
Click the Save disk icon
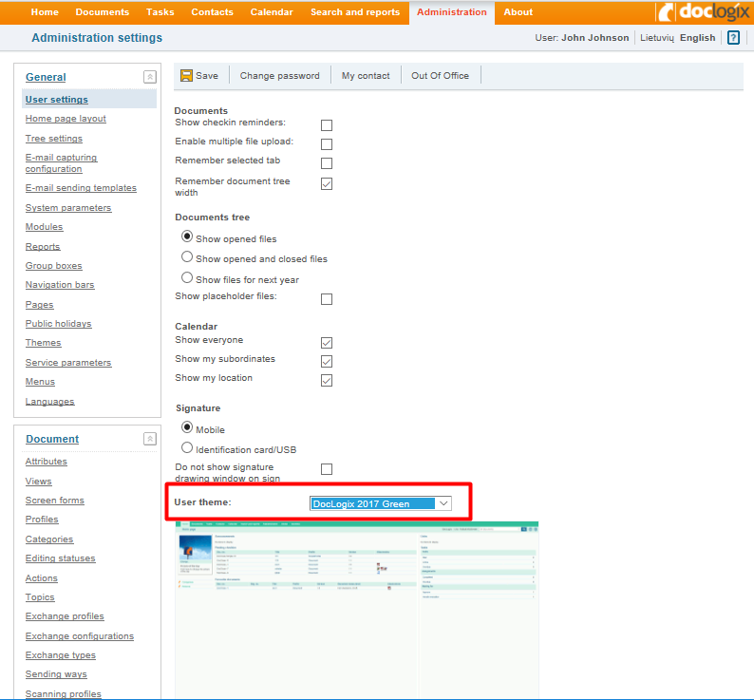pyautogui.click(x=186, y=76)
